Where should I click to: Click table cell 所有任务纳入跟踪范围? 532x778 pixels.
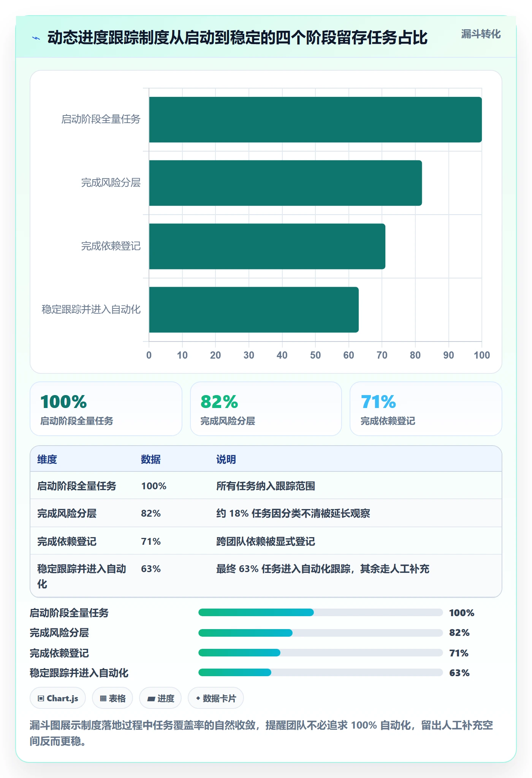(x=266, y=486)
